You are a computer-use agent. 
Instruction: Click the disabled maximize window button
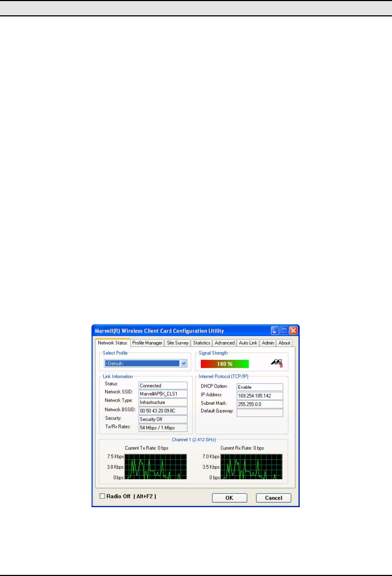tap(284, 330)
